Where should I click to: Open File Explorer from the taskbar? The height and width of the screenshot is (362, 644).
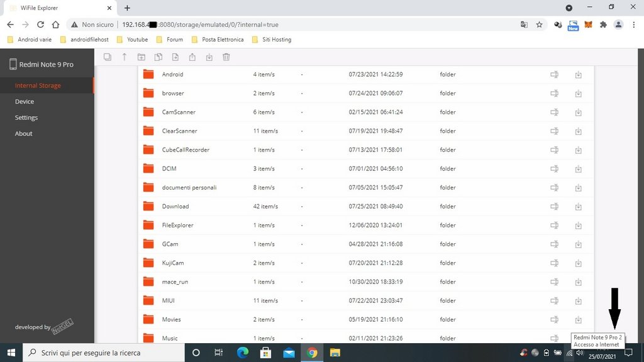(335, 353)
